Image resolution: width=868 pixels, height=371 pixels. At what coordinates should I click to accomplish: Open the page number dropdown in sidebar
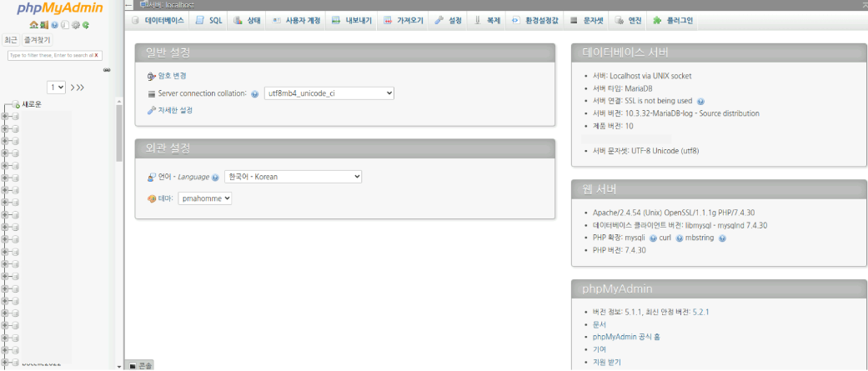57,87
